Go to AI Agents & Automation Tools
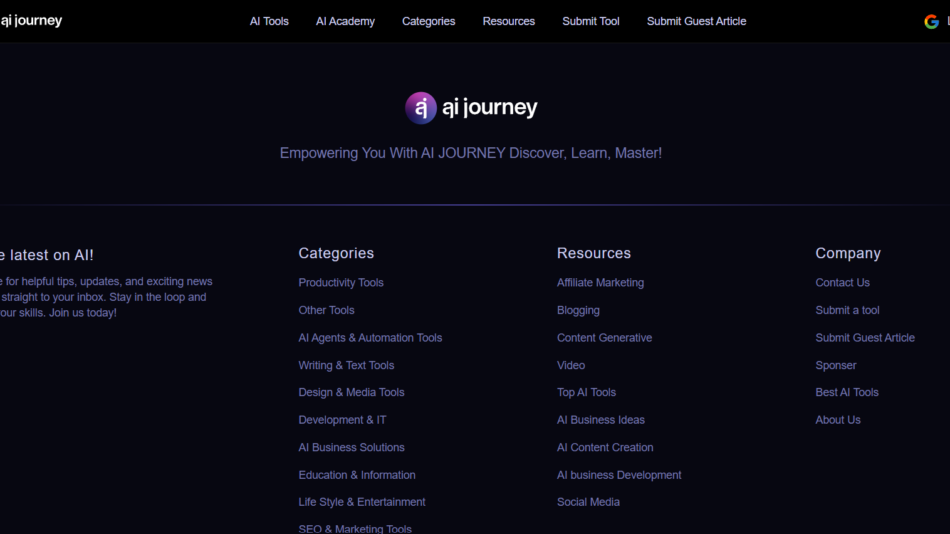The image size is (950, 534). click(x=370, y=338)
